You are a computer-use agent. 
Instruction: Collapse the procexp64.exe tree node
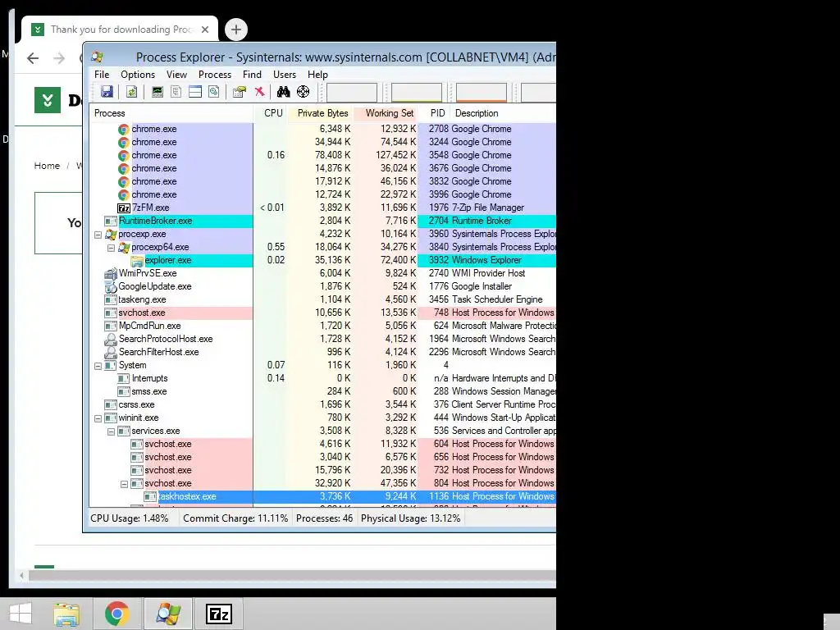[x=111, y=248]
